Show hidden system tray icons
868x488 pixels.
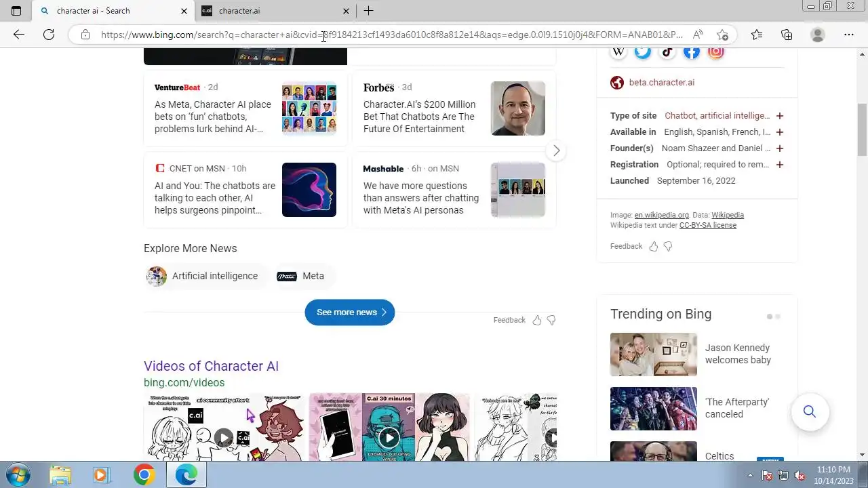(x=750, y=476)
